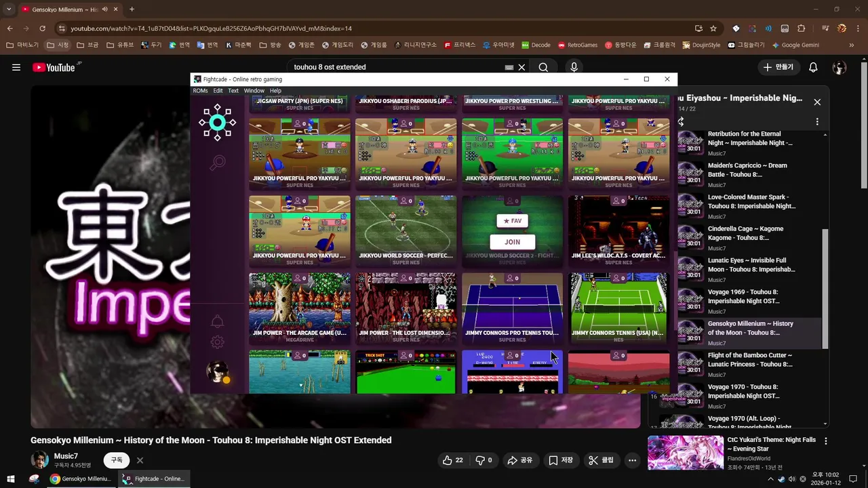Save video using 저장 button

pos(561,460)
